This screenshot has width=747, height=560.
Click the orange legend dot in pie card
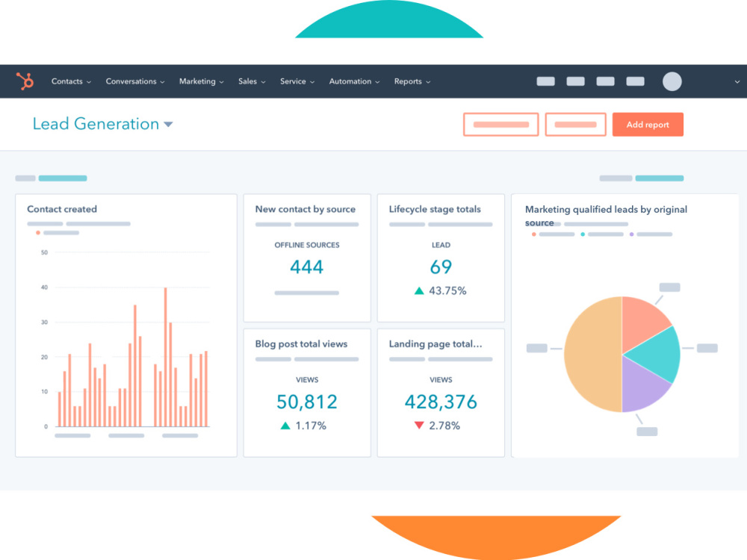click(534, 234)
